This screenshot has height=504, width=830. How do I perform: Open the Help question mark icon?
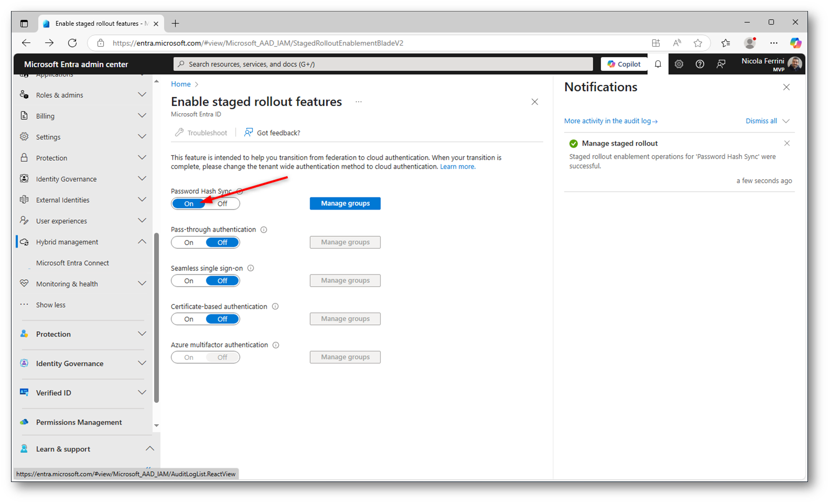point(700,64)
